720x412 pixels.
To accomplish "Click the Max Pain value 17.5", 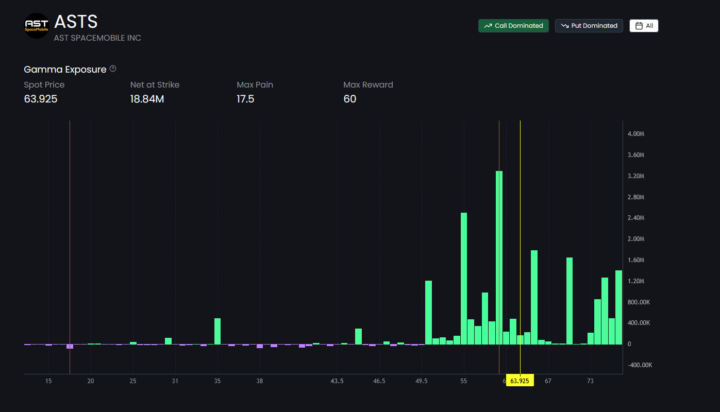I will point(247,98).
